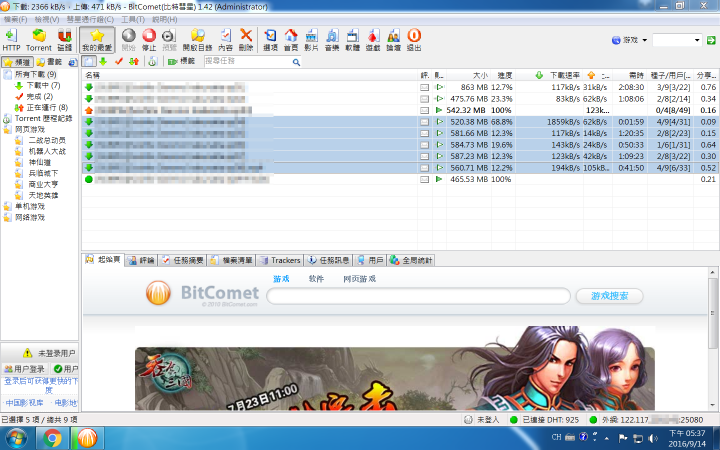This screenshot has height=450, width=720.
Task: Select the task row sized 863 MB
Action: click(400, 87)
